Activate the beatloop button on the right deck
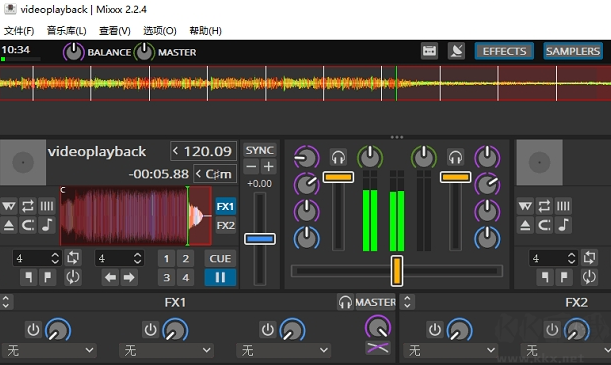 pos(589,258)
